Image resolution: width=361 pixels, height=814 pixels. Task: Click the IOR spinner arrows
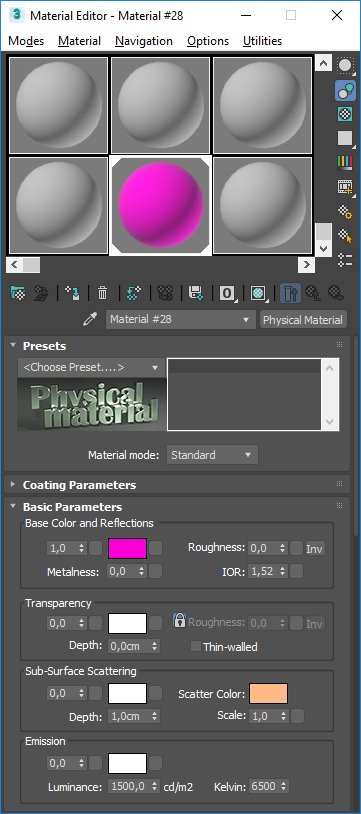(283, 572)
